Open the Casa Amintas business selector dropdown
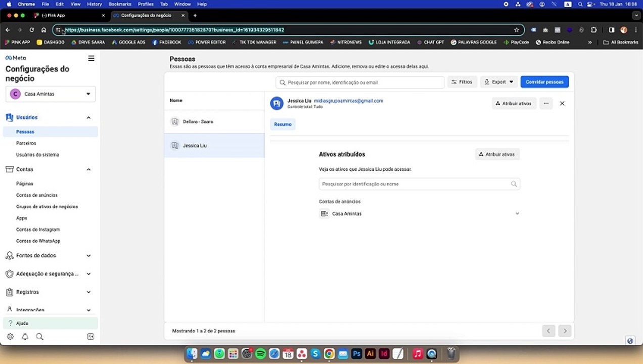 (51, 94)
